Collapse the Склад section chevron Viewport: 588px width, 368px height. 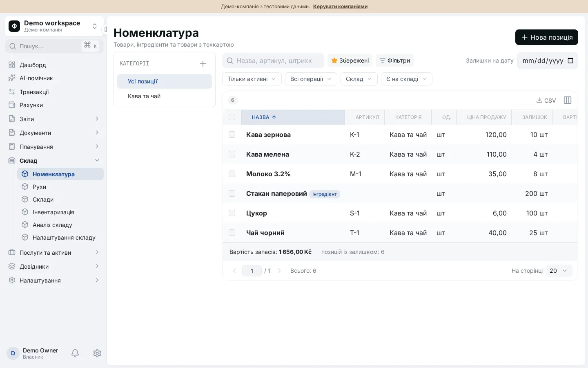tap(97, 161)
